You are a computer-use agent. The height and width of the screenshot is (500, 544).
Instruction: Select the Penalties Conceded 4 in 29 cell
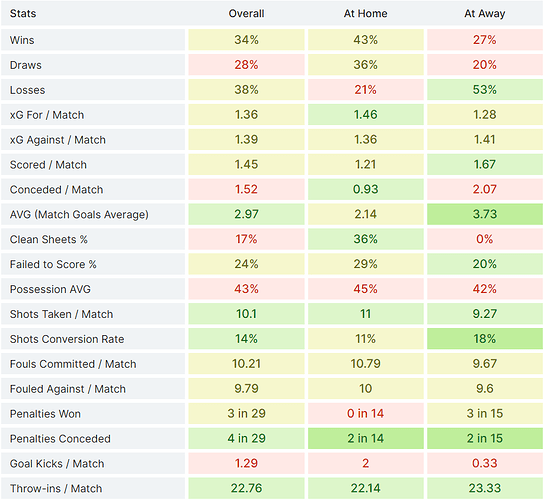(x=246, y=439)
